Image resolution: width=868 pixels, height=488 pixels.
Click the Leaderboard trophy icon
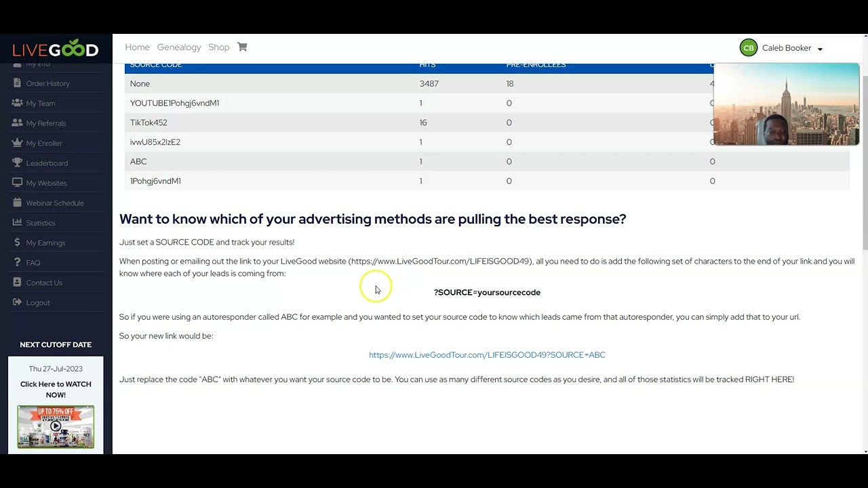coord(17,163)
